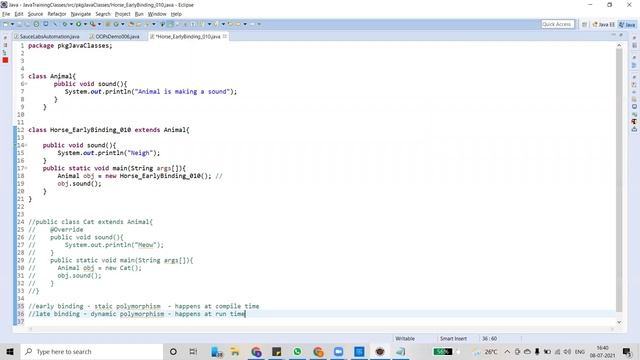Open the Help menu

pyautogui.click(x=176, y=14)
